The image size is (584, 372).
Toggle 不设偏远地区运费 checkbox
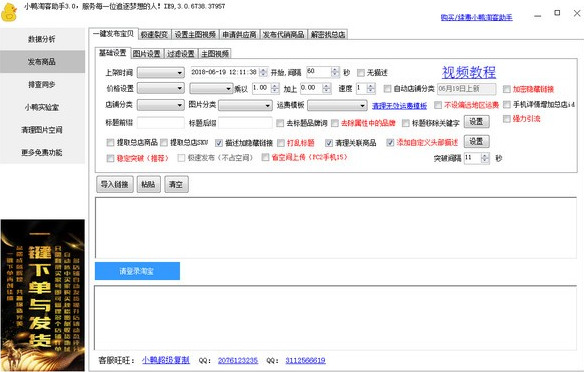[438, 105]
